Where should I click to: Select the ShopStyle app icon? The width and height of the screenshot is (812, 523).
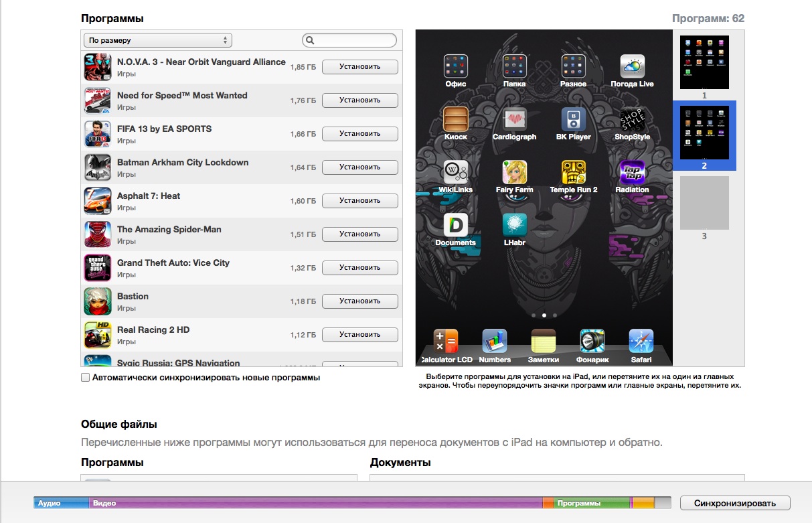tap(633, 120)
